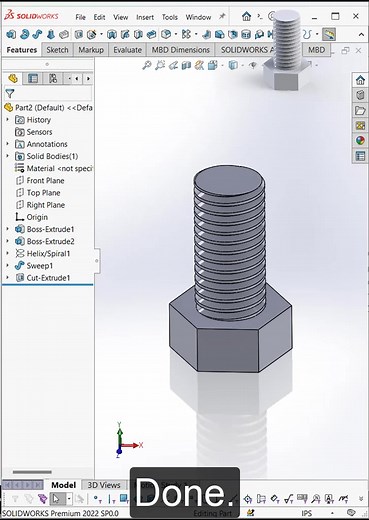Switch to the Evaluate tab

pos(128,50)
